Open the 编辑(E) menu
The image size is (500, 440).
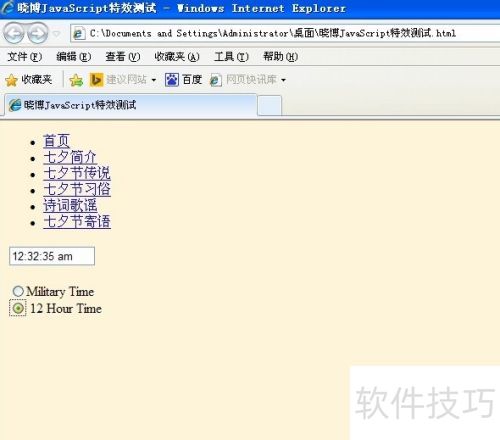tap(74, 57)
